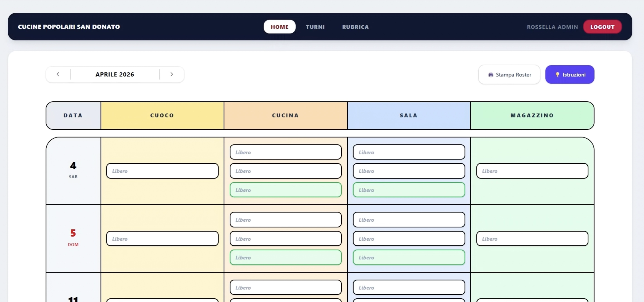Select the Cuoco slot for Sunday 5
Viewport: 644px width, 302px height.
[x=162, y=239]
